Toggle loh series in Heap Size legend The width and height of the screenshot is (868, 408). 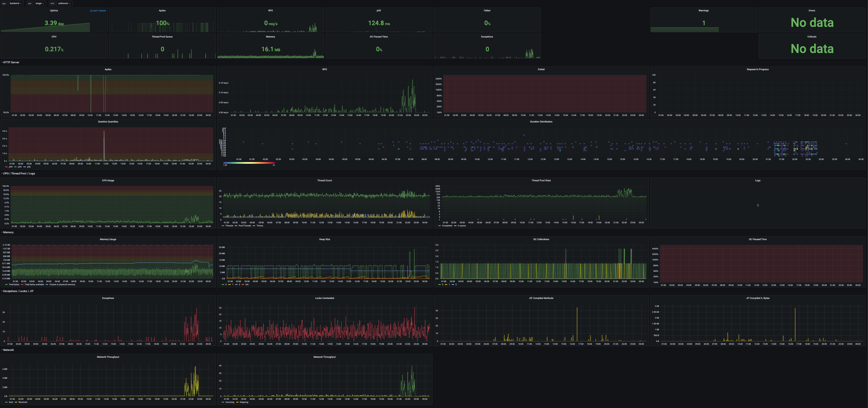(x=247, y=284)
